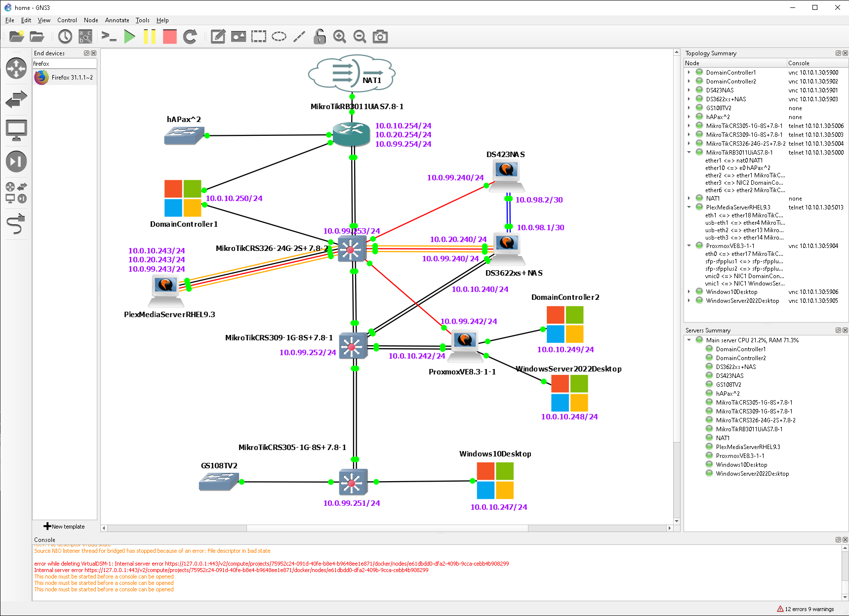Sort by the Node column header
849x616 pixels.
tap(735, 63)
